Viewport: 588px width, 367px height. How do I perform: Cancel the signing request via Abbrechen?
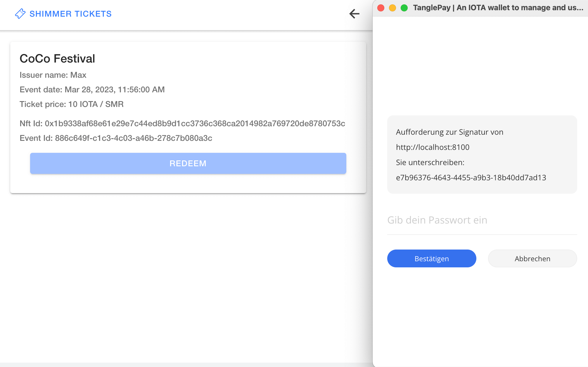tap(532, 258)
